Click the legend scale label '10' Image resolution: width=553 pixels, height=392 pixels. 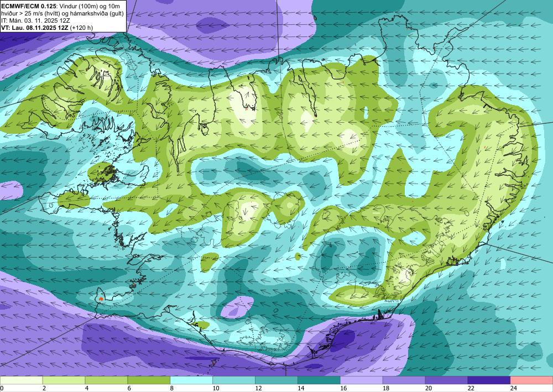(x=216, y=388)
